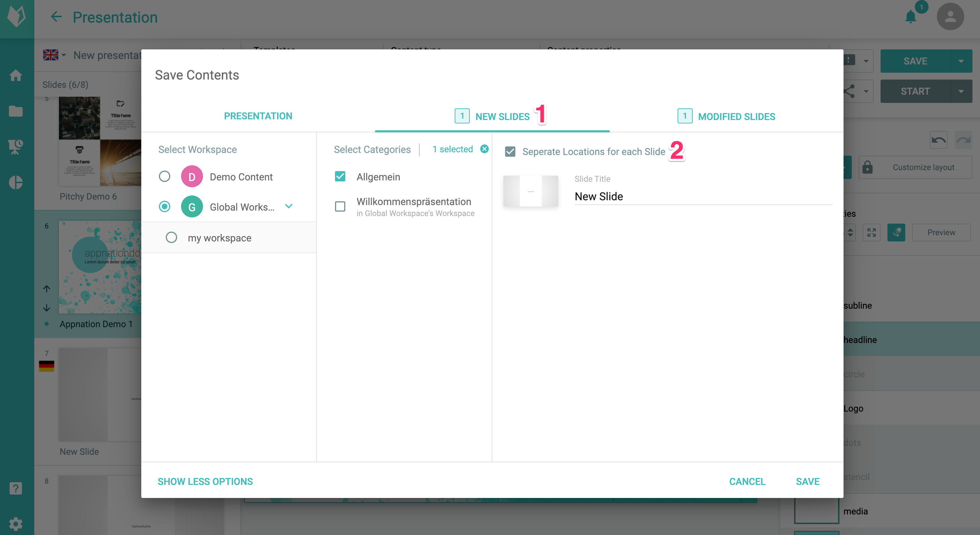Click the top-right SAVE button

pyautogui.click(x=915, y=61)
